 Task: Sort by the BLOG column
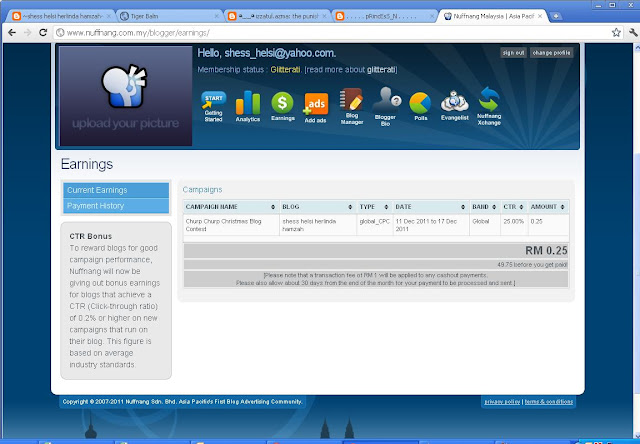click(x=318, y=207)
